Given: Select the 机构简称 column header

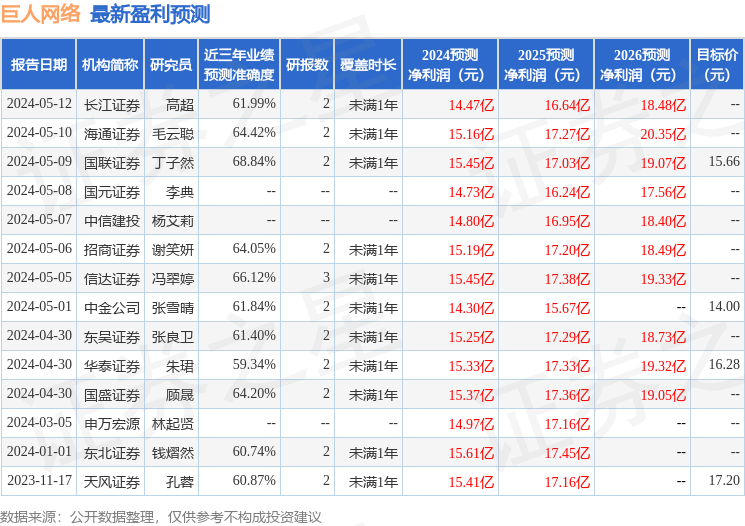Looking at the screenshot, I should click(110, 65).
